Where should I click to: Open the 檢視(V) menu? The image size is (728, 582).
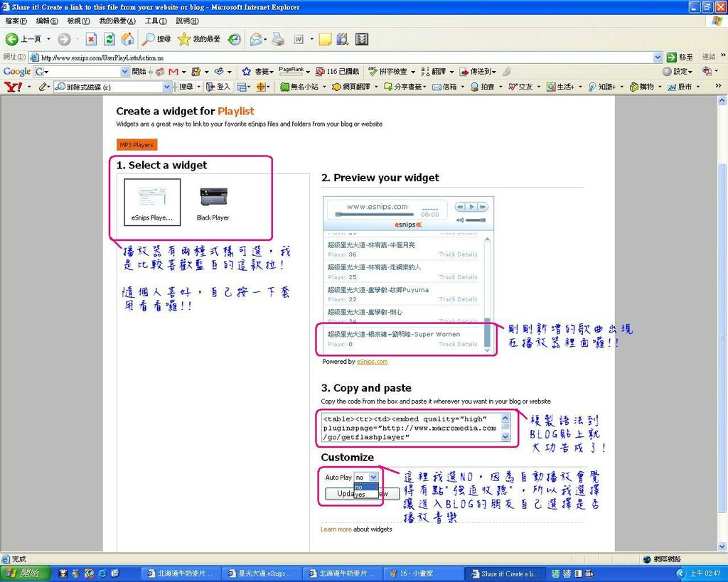[x=78, y=21]
